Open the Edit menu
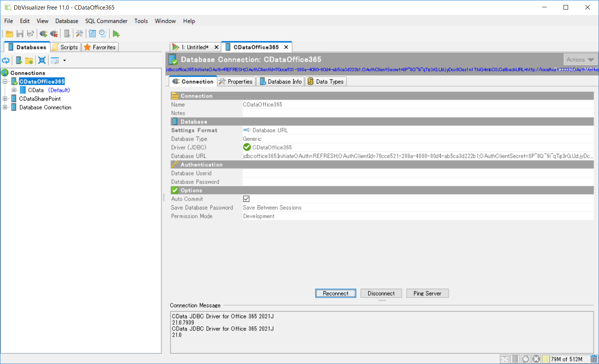The width and height of the screenshot is (599, 364). point(25,21)
